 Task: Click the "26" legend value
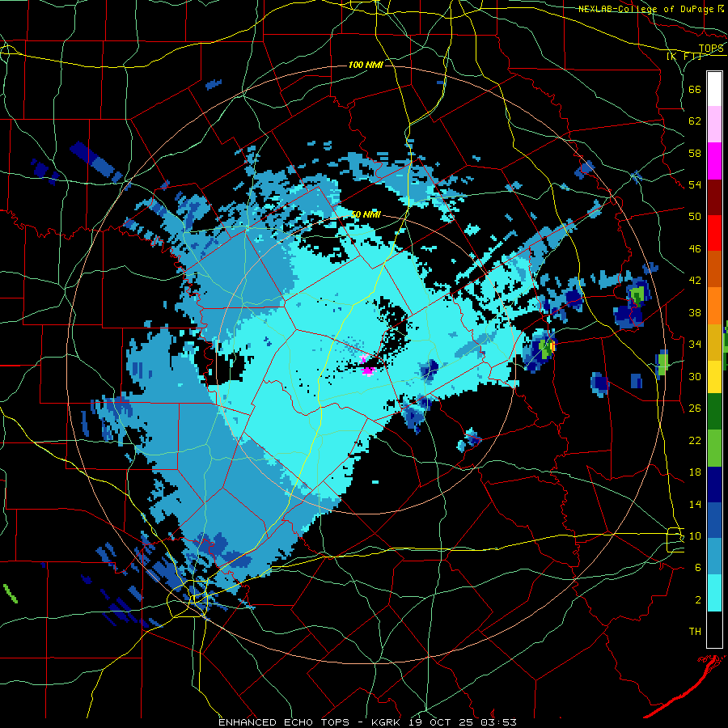695,408
